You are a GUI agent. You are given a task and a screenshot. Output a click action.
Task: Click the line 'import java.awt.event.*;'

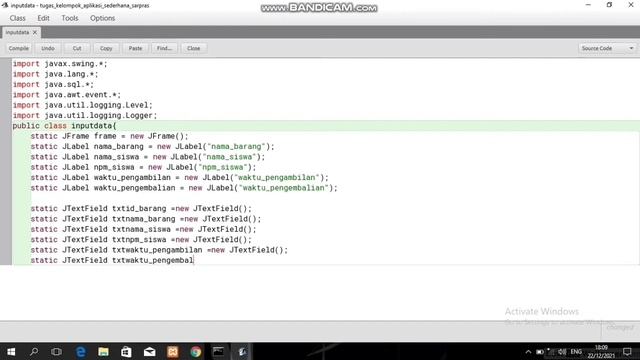tap(67, 95)
